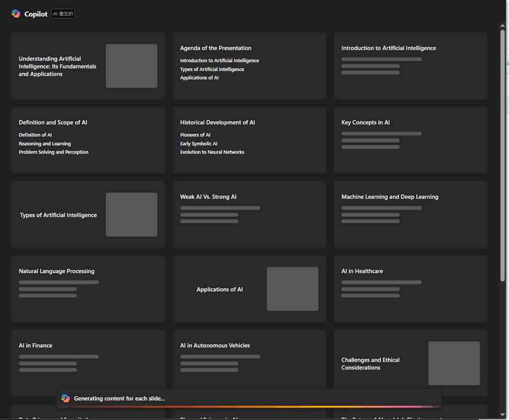Select the Natural Language Processing slide card
The height and width of the screenshot is (420, 509).
pos(88,289)
